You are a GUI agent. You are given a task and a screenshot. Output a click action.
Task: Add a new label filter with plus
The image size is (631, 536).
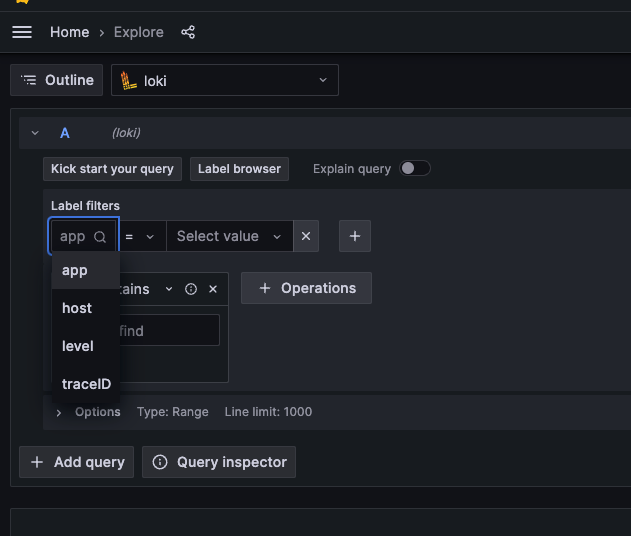coord(355,236)
